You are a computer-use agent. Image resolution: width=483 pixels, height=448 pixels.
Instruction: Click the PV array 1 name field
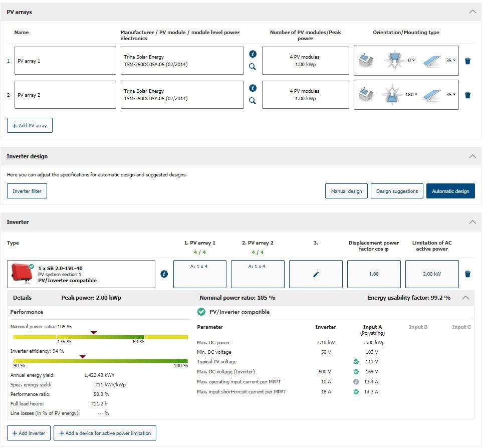(65, 61)
